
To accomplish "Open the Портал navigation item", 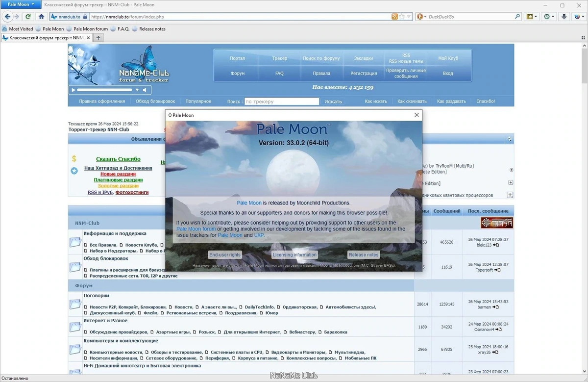I will pyautogui.click(x=237, y=58).
